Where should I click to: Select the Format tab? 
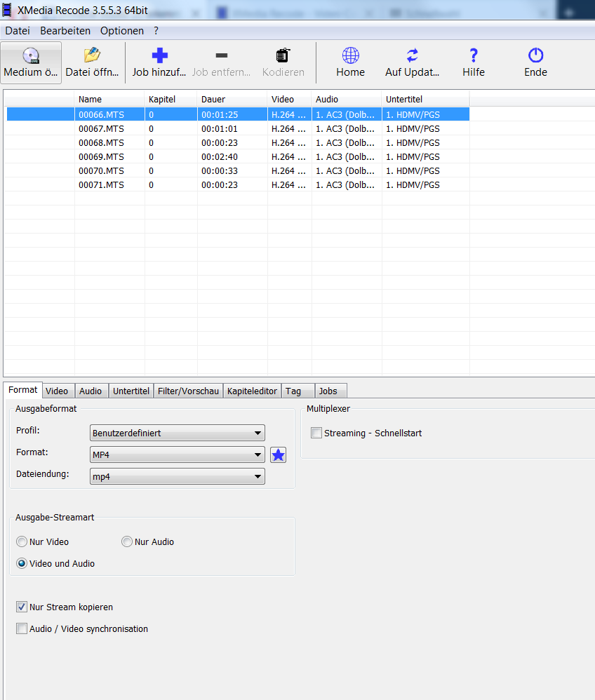pos(22,390)
